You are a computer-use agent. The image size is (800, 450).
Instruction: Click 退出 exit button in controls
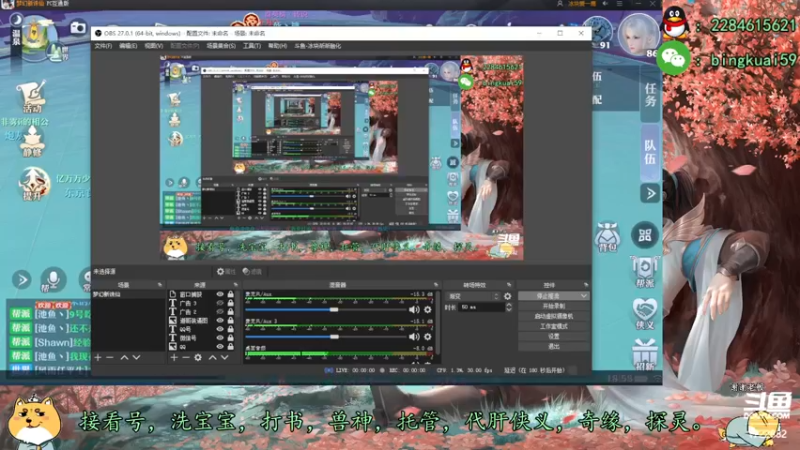point(554,346)
